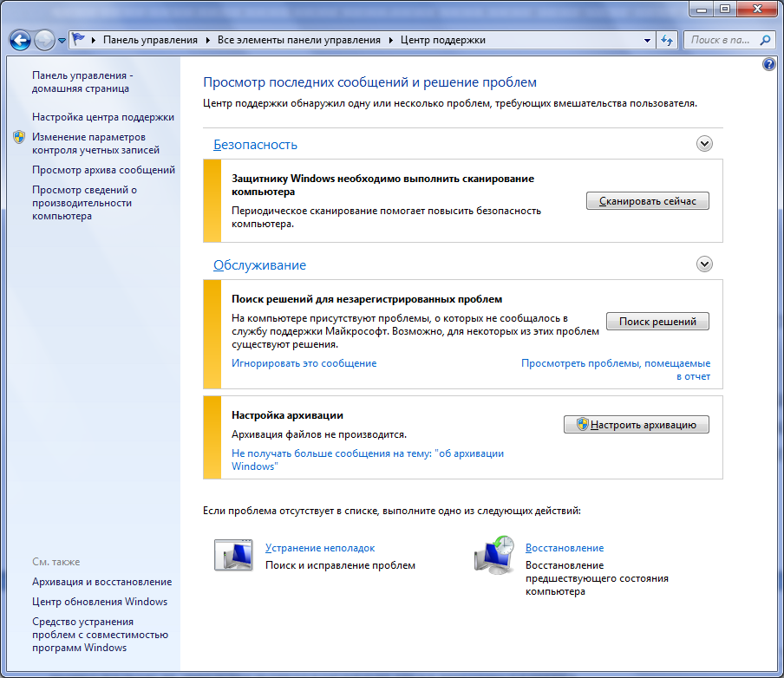Click the Сканировать сейчас button

(648, 201)
